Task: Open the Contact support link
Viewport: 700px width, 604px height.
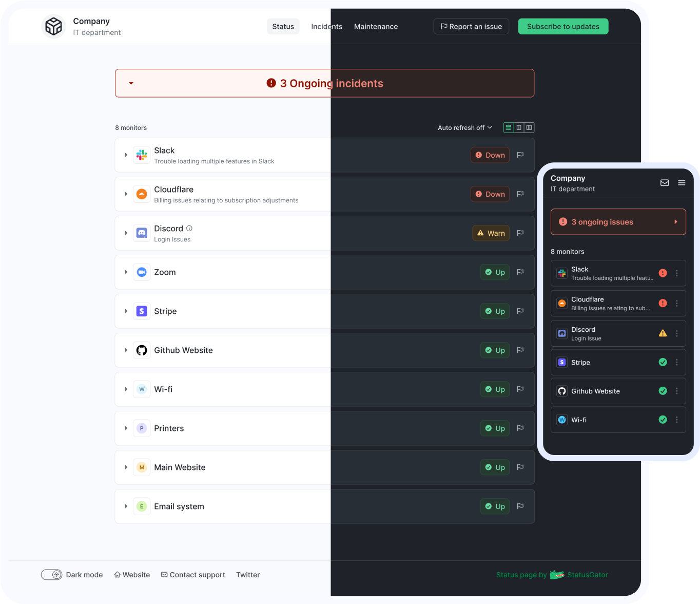Action: point(193,574)
